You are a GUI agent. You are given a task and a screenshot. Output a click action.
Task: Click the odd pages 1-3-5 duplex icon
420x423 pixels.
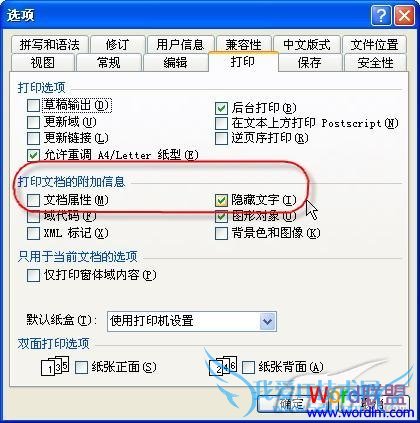pyautogui.click(x=55, y=366)
